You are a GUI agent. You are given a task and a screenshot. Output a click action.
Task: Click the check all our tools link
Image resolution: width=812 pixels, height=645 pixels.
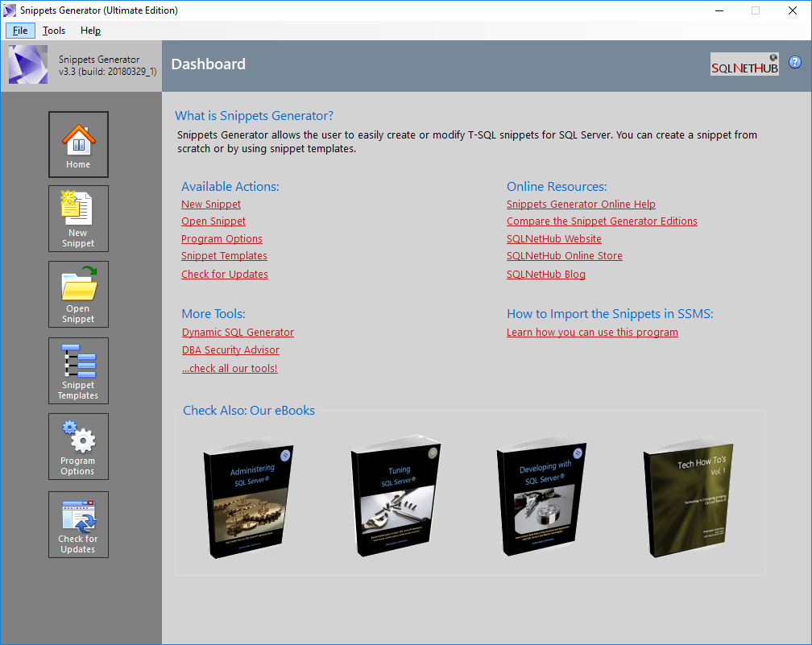coord(230,369)
